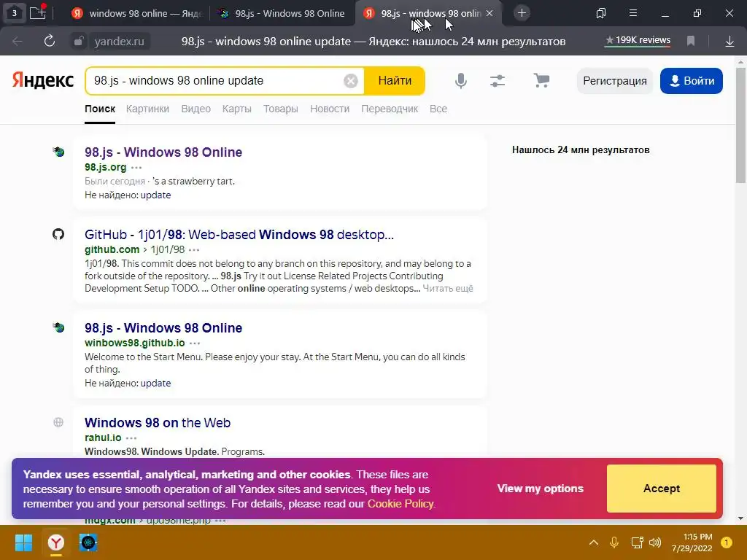Open a new browser tab with plus
The image size is (747, 560).
[x=522, y=13]
